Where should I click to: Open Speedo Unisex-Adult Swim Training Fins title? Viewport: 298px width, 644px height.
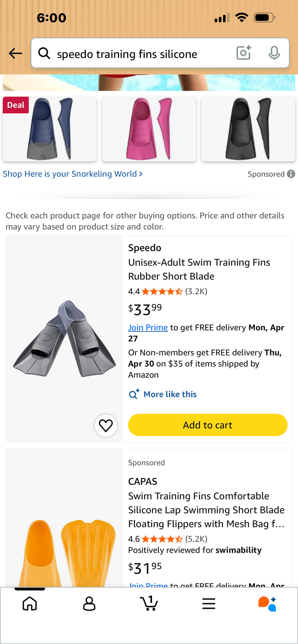pyautogui.click(x=199, y=269)
